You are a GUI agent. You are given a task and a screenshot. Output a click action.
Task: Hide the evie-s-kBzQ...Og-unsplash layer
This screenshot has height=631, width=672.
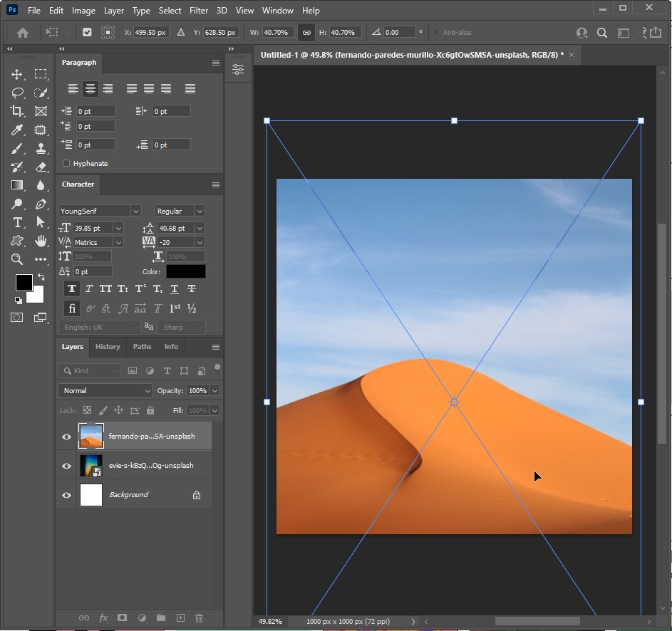pos(66,466)
